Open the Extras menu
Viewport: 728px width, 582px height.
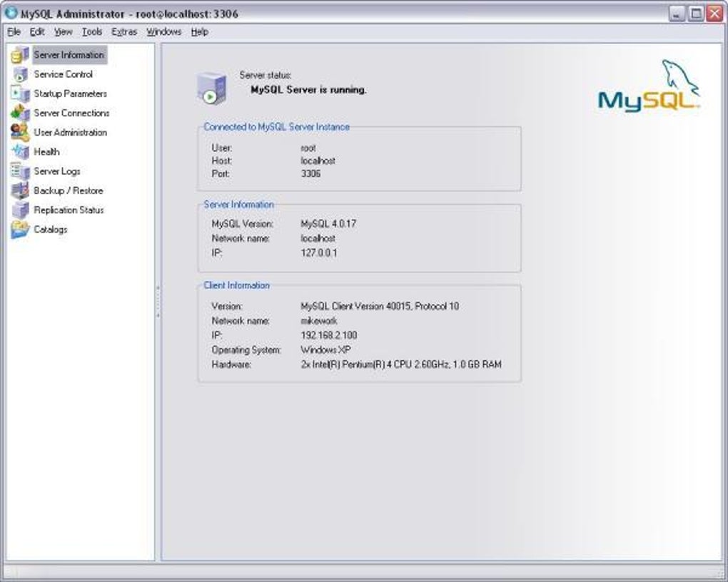click(x=124, y=31)
